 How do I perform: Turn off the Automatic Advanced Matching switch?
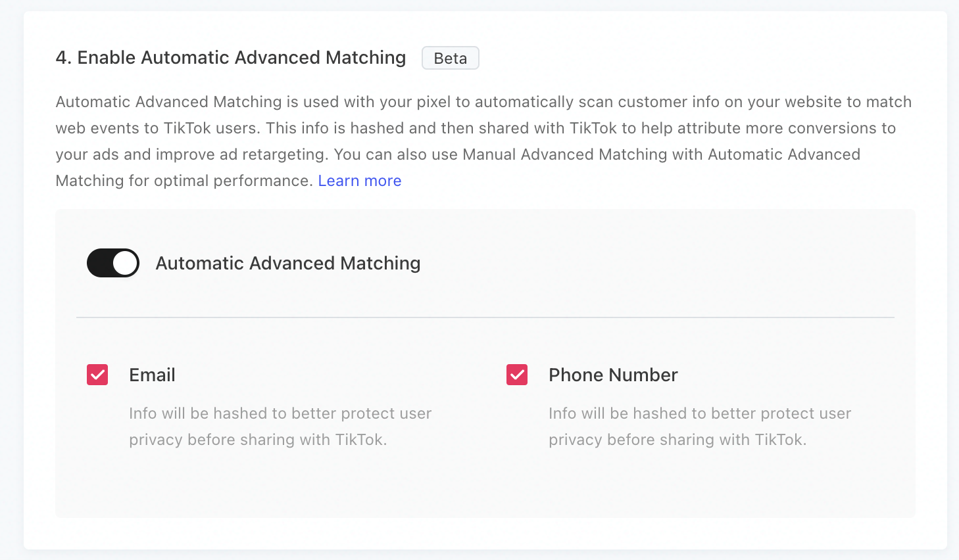coord(112,263)
